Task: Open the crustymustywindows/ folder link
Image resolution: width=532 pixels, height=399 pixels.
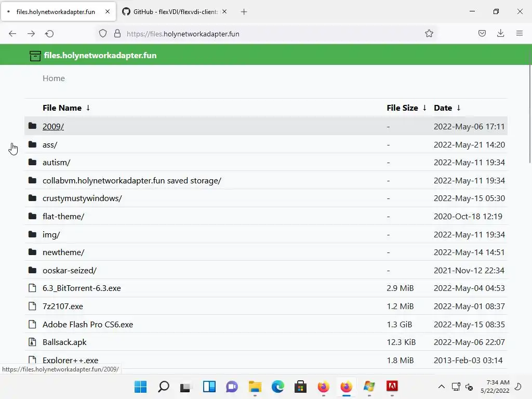Action: [x=82, y=198]
